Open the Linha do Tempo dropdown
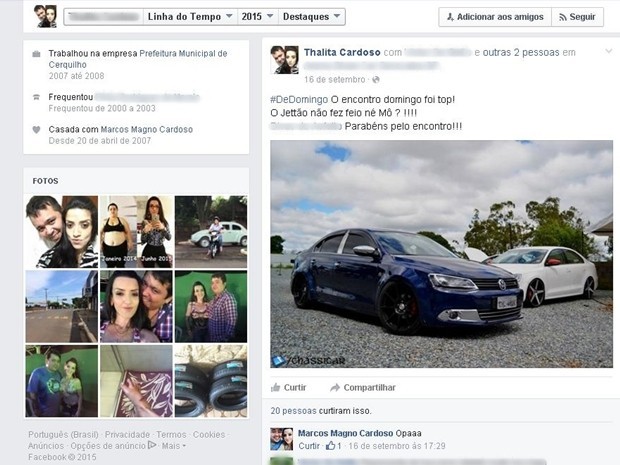This screenshot has width=620, height=465. point(190,17)
